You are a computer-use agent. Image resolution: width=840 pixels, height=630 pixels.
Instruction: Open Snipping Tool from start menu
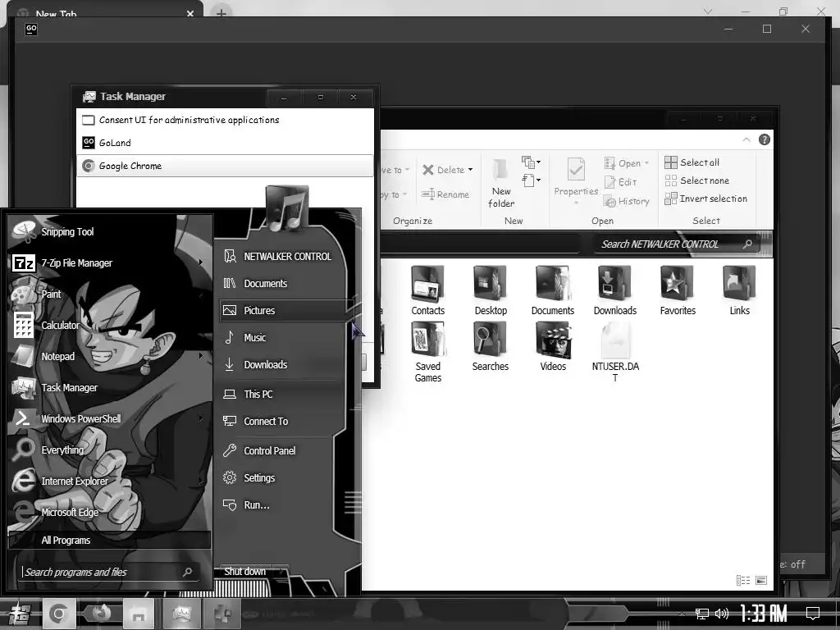point(67,232)
